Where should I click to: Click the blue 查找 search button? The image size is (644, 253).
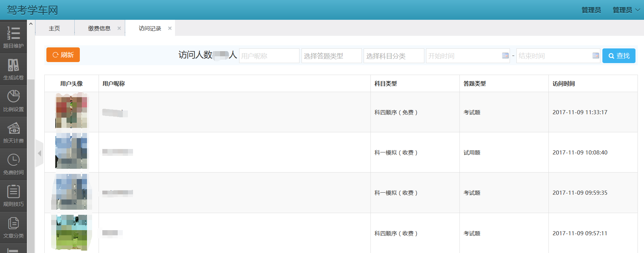click(x=619, y=56)
